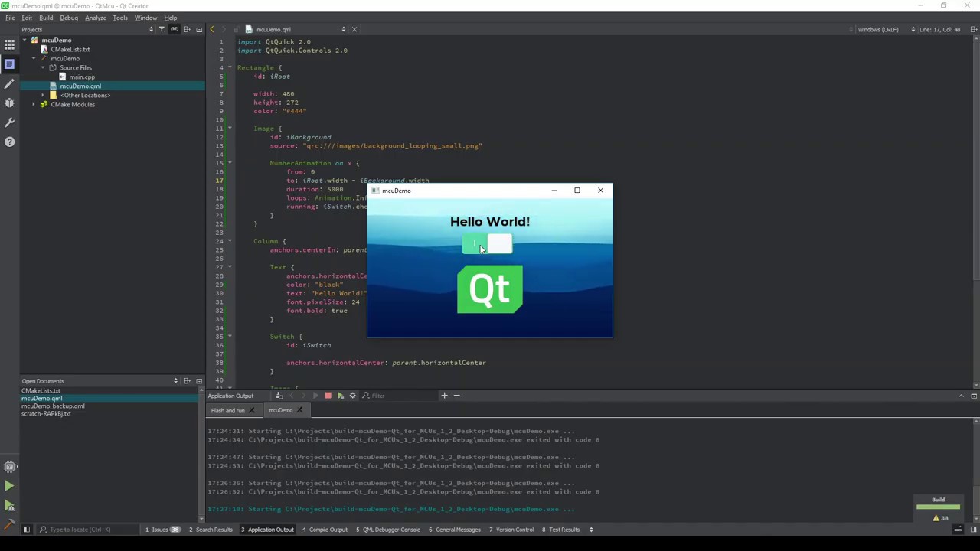
Task: Toggle the left sidebar visibility button
Action: point(26,530)
